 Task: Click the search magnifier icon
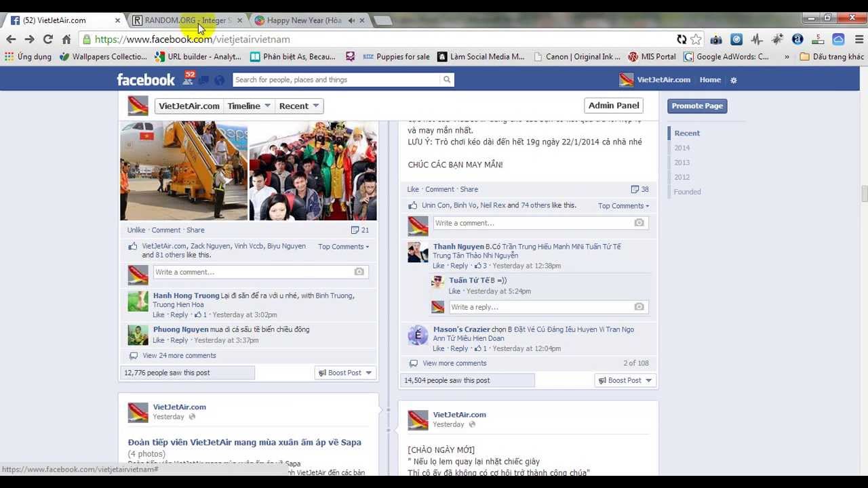[447, 80]
